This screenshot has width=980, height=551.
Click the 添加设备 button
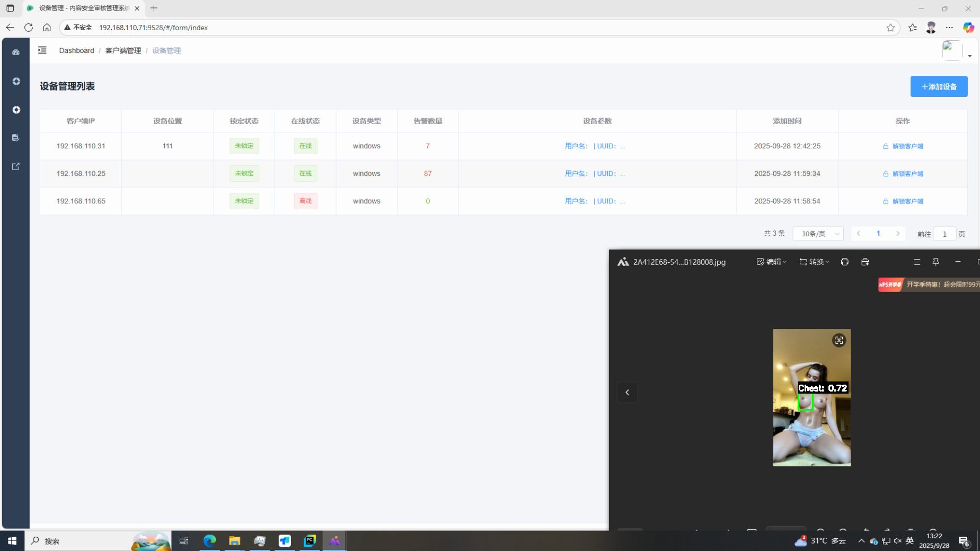(939, 86)
